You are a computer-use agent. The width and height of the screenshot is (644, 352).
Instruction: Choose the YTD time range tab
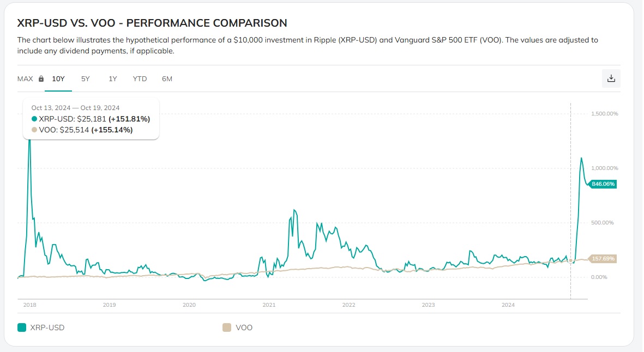coord(140,79)
